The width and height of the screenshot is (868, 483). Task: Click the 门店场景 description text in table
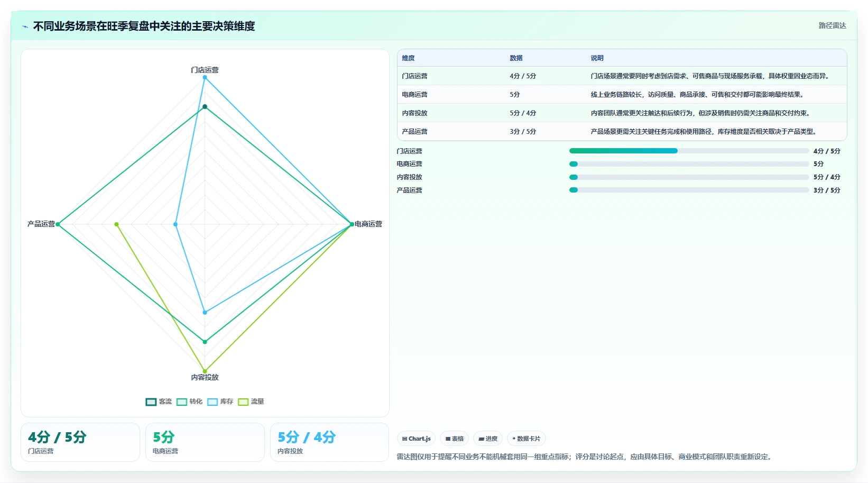[x=710, y=76]
